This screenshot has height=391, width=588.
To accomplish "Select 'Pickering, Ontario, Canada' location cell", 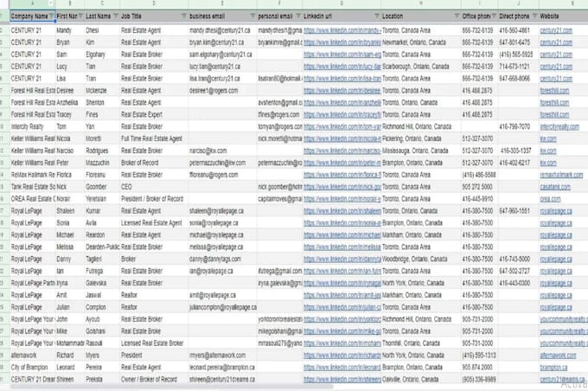I will point(421,138).
